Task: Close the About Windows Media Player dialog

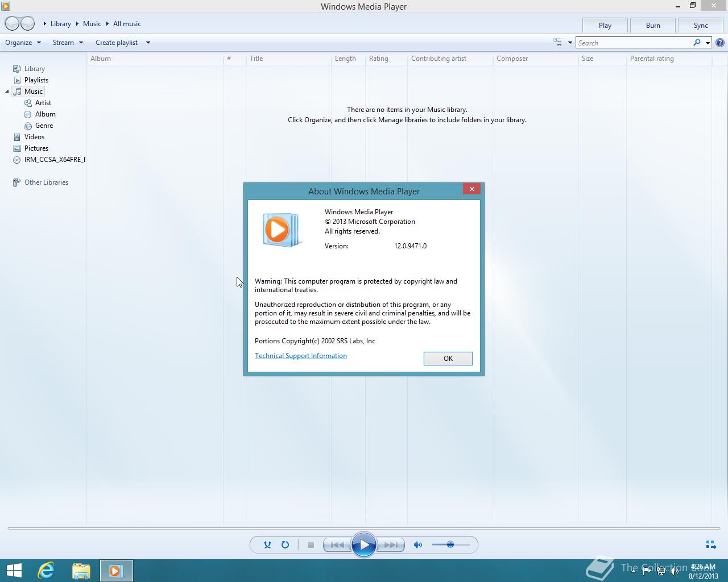Action: [x=471, y=189]
